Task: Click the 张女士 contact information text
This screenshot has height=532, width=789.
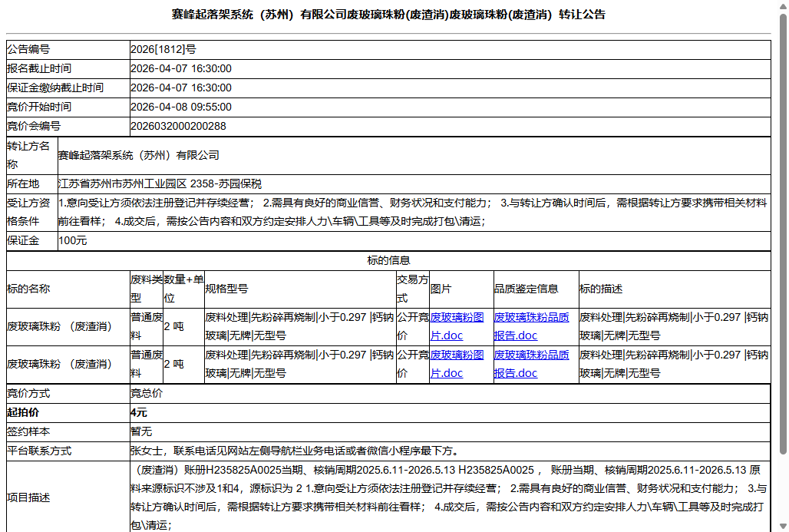Action: (295, 451)
